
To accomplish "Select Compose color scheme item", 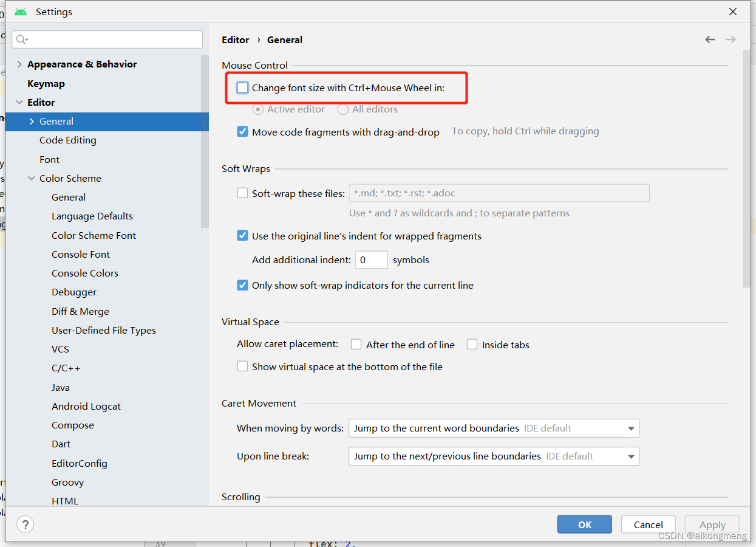I will 73,425.
